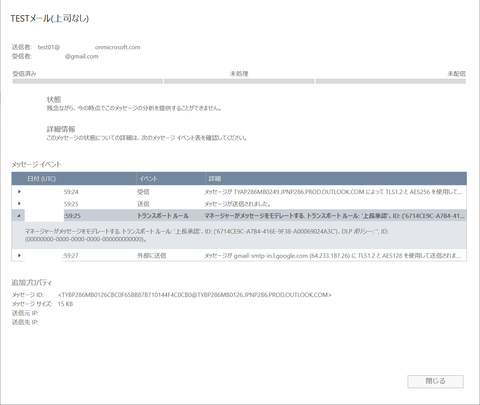Click the message ID value text

click(194, 295)
